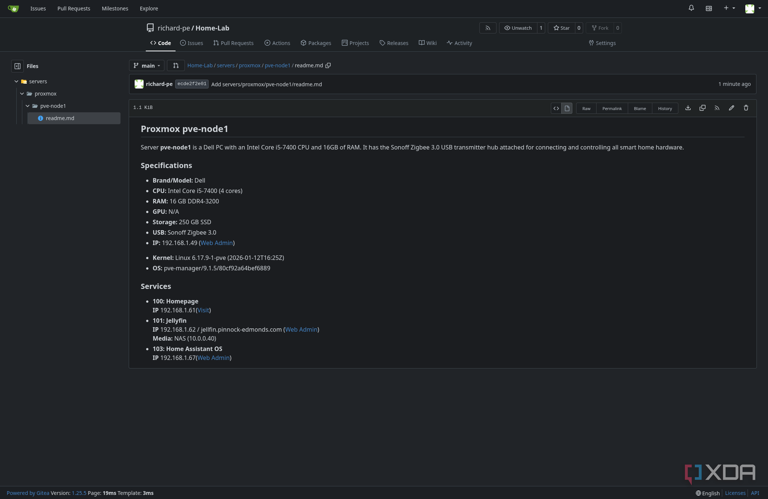Open the English language selector

[708, 493]
